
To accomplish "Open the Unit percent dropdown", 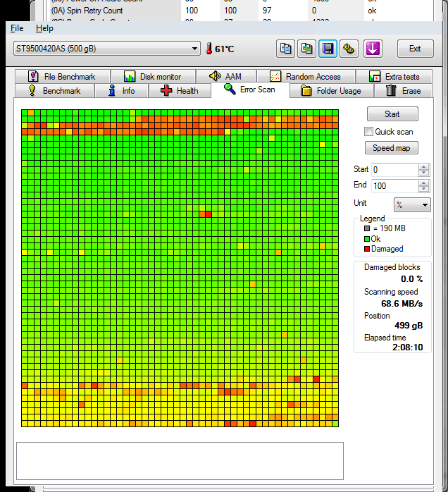I will point(412,205).
